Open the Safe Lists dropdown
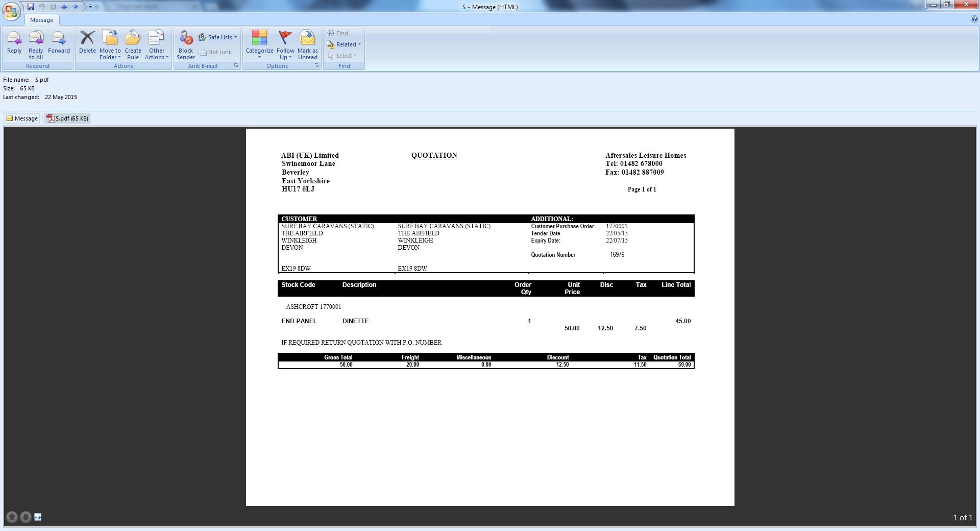The width and height of the screenshot is (980, 531). 218,37
